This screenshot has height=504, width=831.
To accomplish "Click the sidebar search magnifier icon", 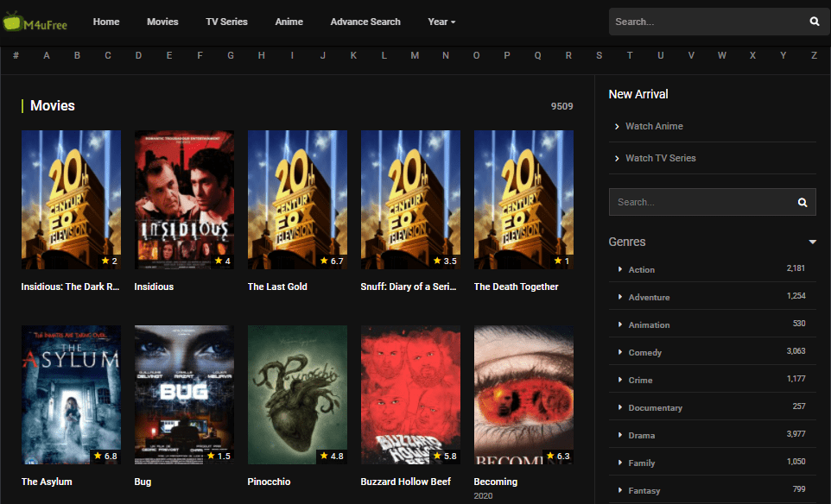I will pos(802,202).
